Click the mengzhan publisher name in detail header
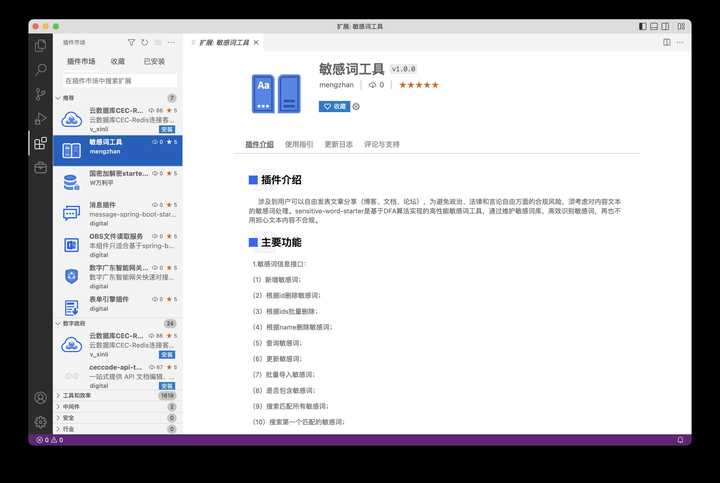This screenshot has width=720, height=483. [x=337, y=85]
